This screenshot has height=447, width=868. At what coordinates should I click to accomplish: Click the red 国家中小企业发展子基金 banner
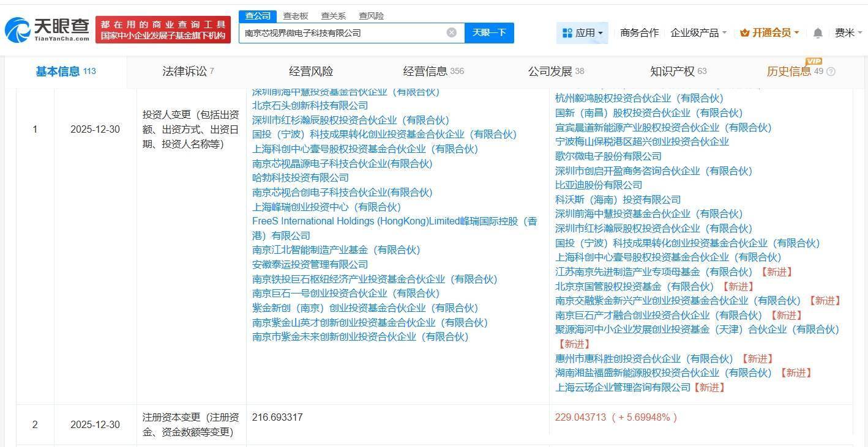163,29
